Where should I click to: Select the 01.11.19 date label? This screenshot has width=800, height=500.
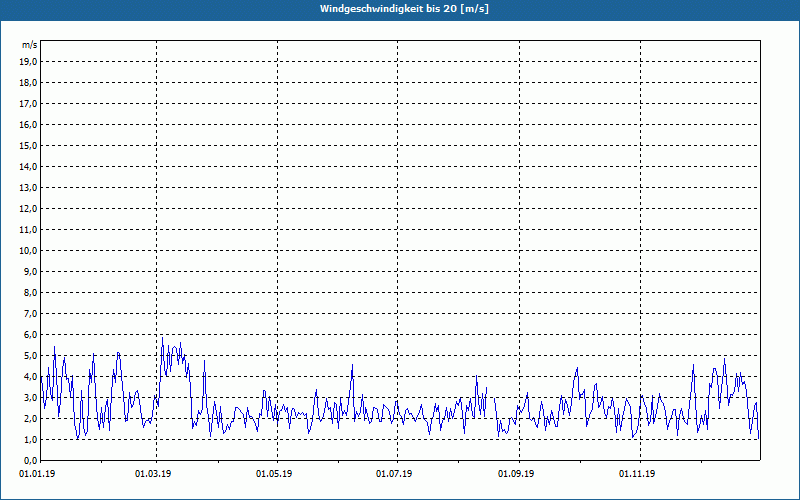[637, 474]
